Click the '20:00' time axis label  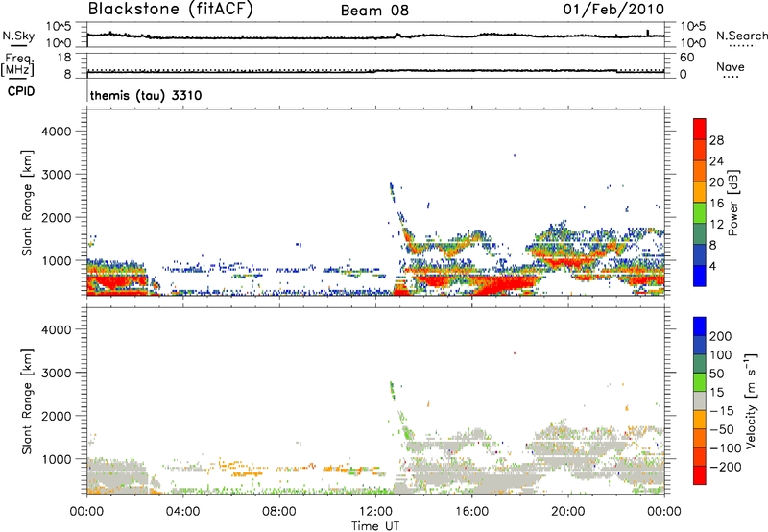[567, 512]
